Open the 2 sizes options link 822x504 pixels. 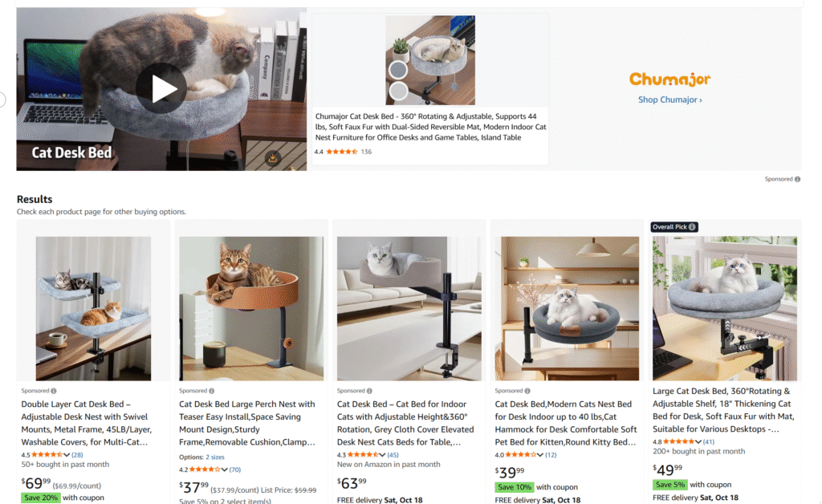click(x=215, y=457)
